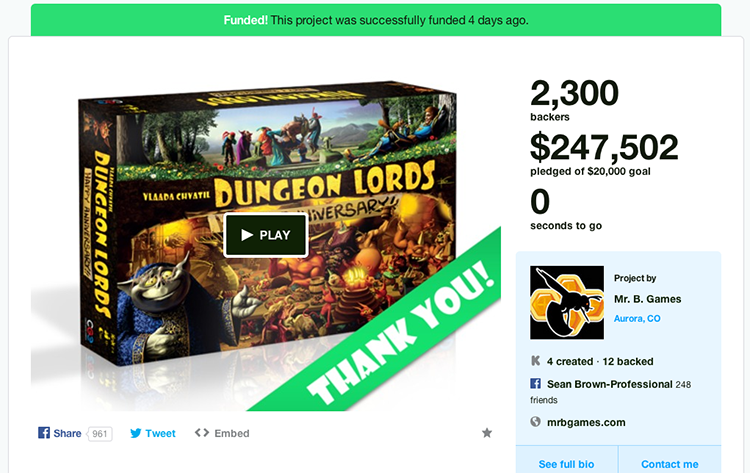Open the 4 created projects link
The width and height of the screenshot is (750, 473).
[x=570, y=362]
